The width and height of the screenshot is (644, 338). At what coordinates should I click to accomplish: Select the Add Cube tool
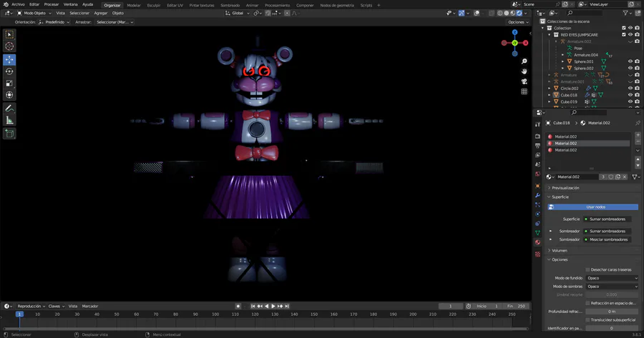(x=9, y=134)
